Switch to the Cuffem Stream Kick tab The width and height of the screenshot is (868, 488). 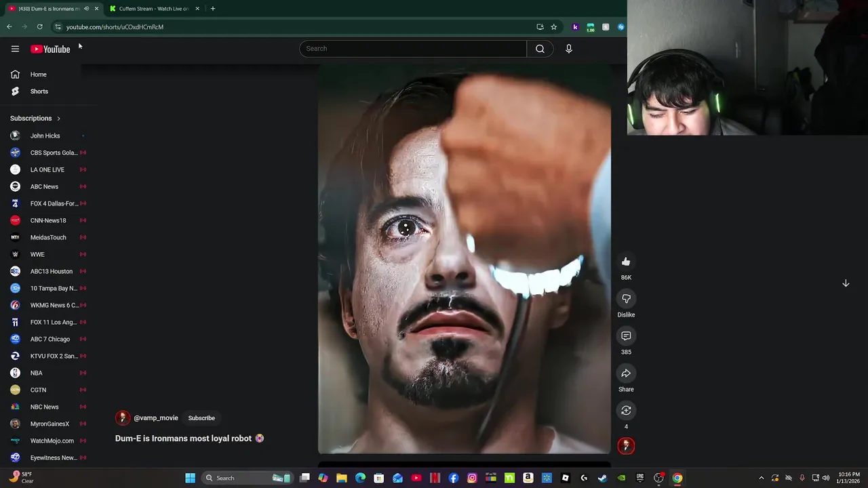[153, 9]
